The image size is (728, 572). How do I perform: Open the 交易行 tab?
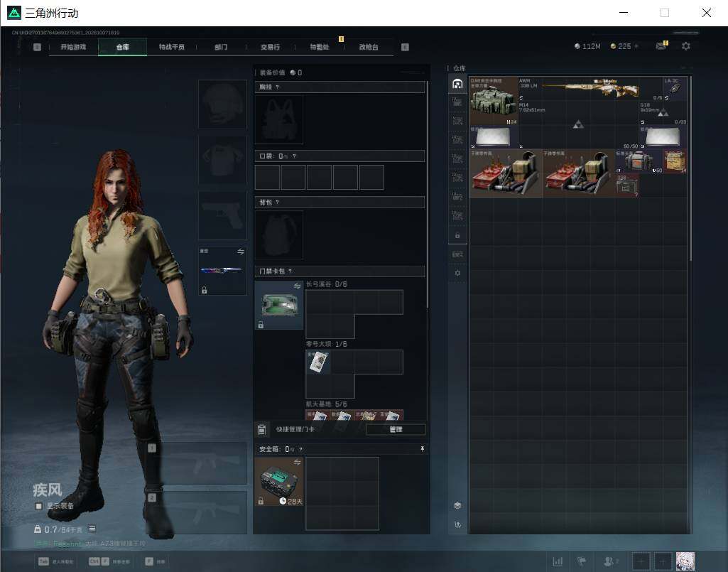point(270,47)
